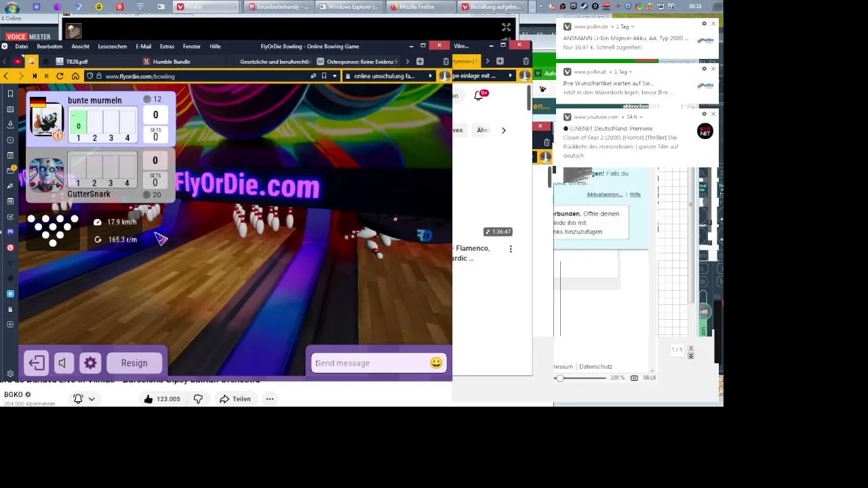Open Vivaldi profile avatar
The image size is (868, 488).
coord(444,76)
